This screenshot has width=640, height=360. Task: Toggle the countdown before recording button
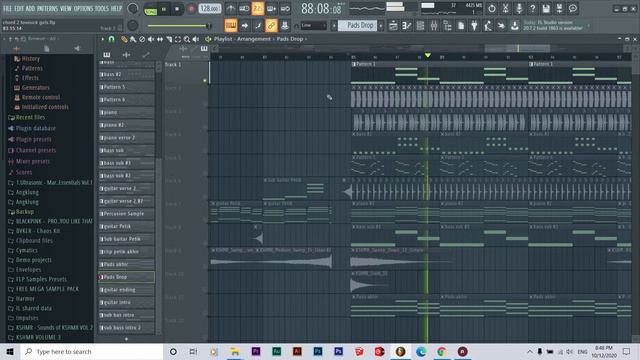point(258,8)
